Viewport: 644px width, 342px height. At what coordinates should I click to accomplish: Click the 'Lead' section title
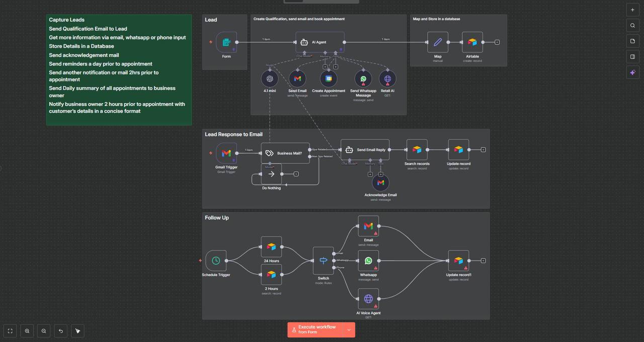tap(211, 20)
